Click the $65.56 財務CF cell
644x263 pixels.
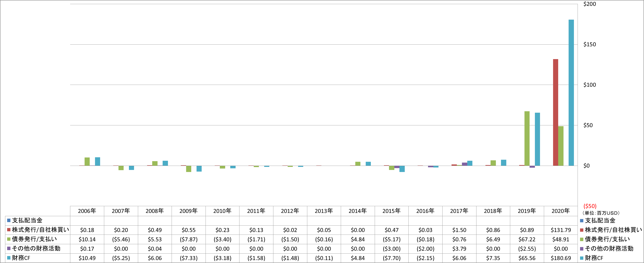click(x=527, y=258)
